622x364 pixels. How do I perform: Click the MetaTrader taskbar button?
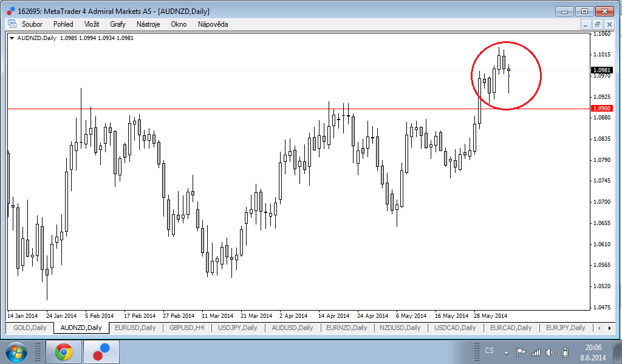coord(101,352)
